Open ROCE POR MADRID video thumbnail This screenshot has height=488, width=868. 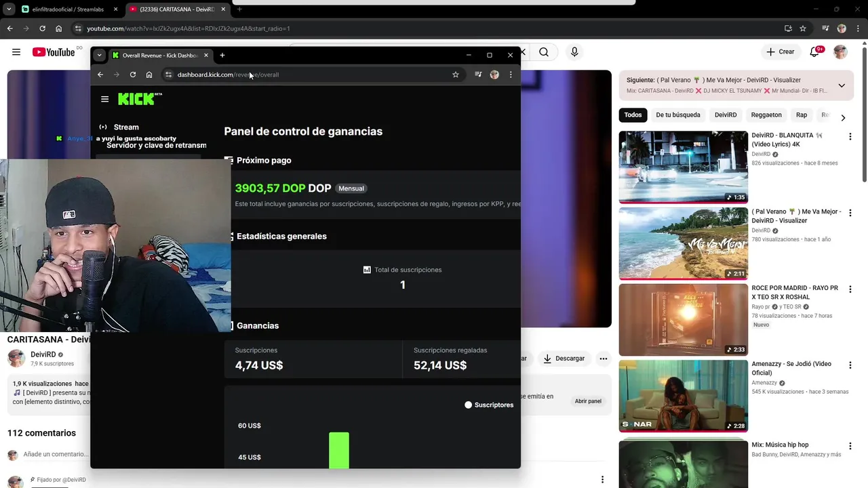(683, 319)
